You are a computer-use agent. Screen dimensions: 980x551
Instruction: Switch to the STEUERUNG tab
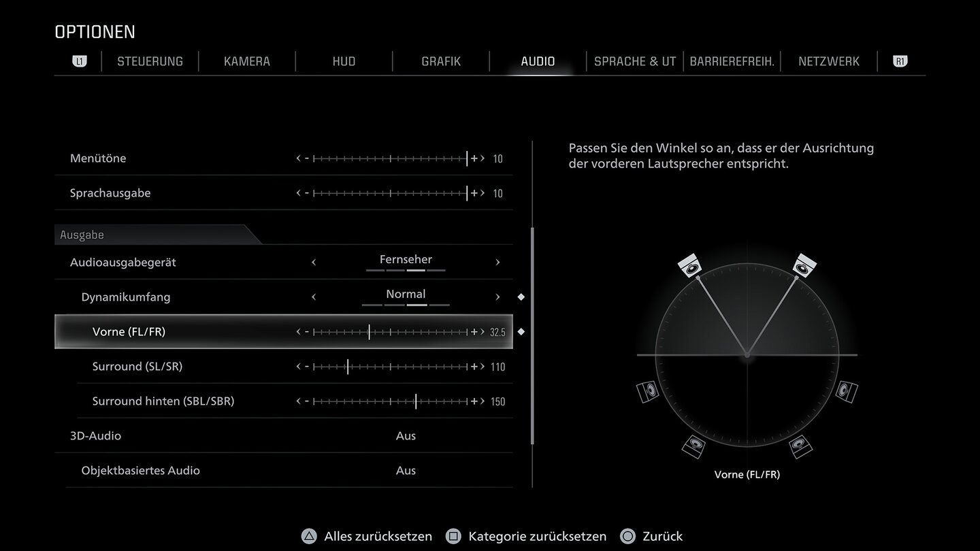(x=150, y=61)
